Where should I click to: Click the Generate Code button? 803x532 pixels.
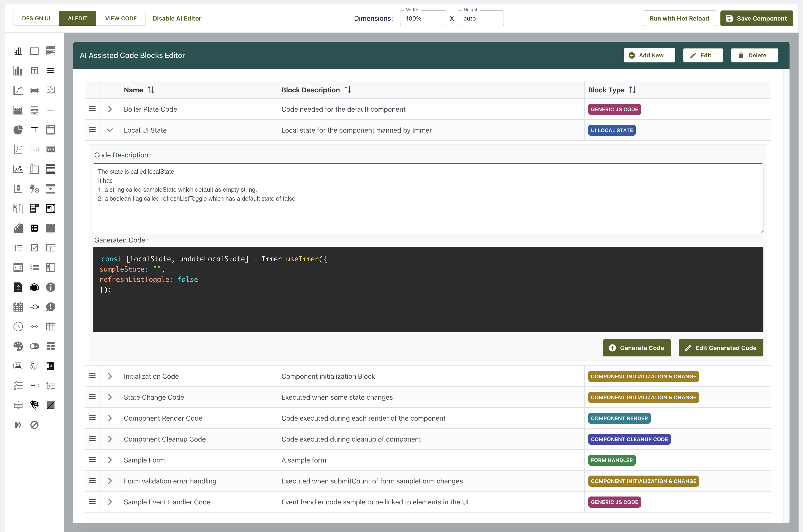tap(637, 348)
